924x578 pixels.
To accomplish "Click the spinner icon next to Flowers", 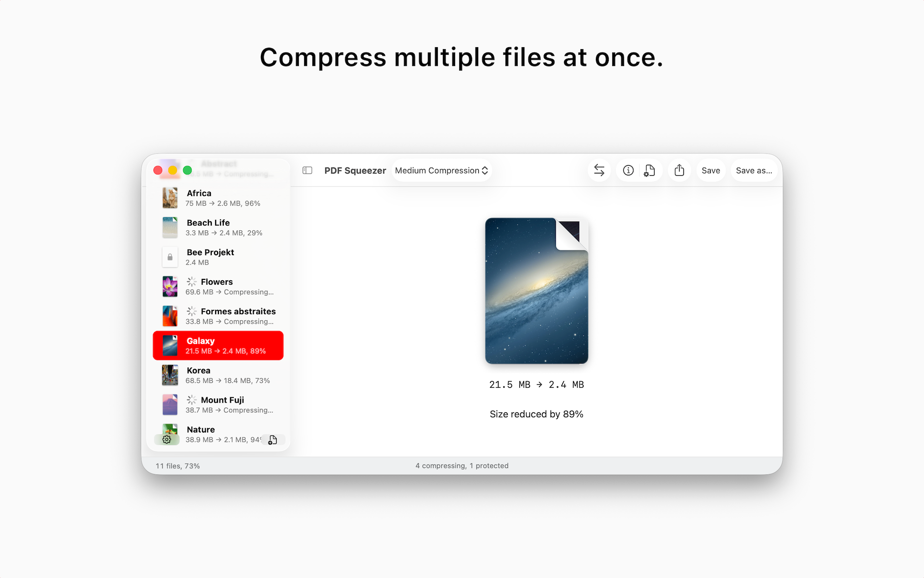I will pos(192,282).
